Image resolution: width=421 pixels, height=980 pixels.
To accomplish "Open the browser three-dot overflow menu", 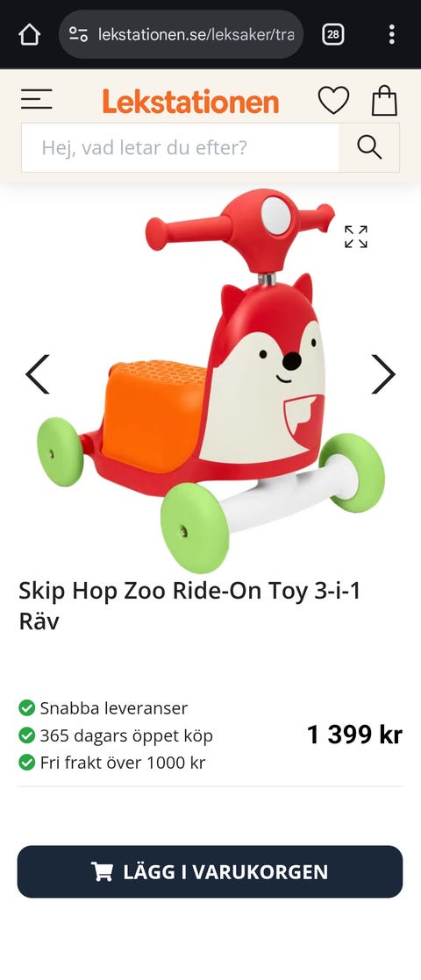I will point(391,34).
